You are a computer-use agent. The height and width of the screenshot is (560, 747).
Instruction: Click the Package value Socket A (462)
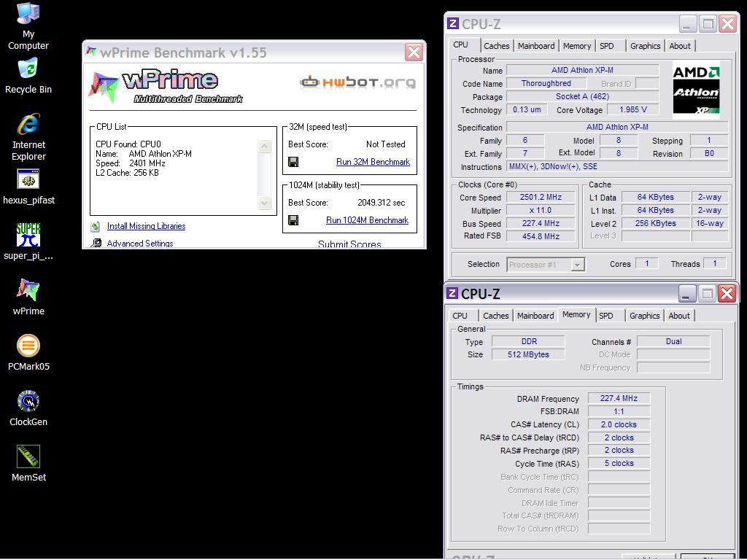(582, 96)
